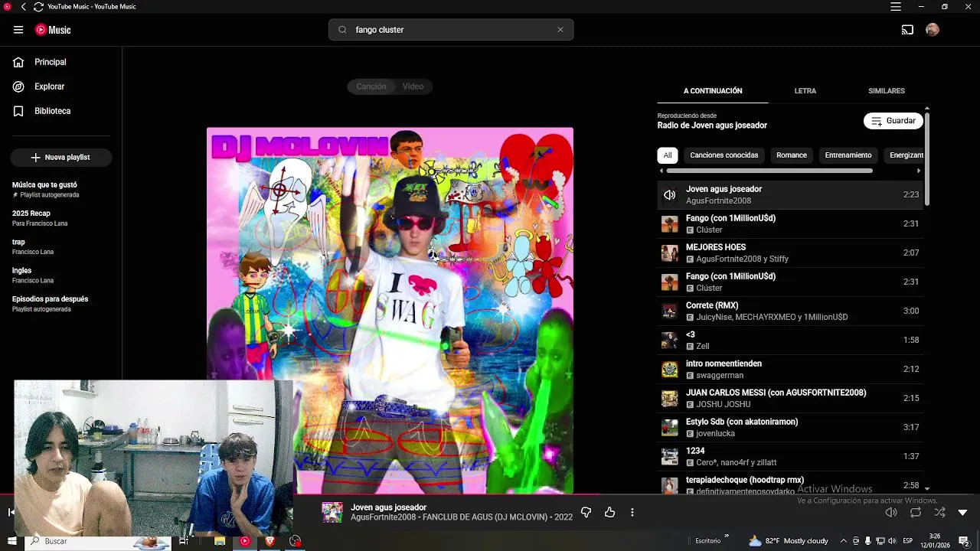The image size is (980, 551).
Task: Click the speaker icon on Joven agus joseador
Action: (670, 195)
